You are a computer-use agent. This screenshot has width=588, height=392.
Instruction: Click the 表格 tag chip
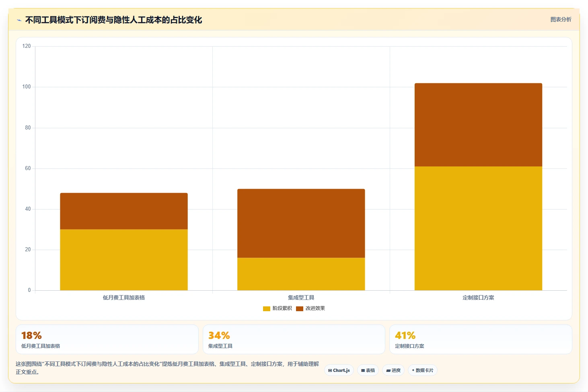point(368,370)
